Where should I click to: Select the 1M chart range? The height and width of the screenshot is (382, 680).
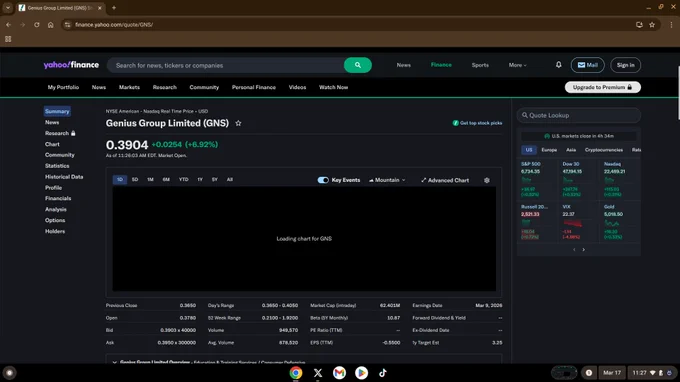click(150, 180)
